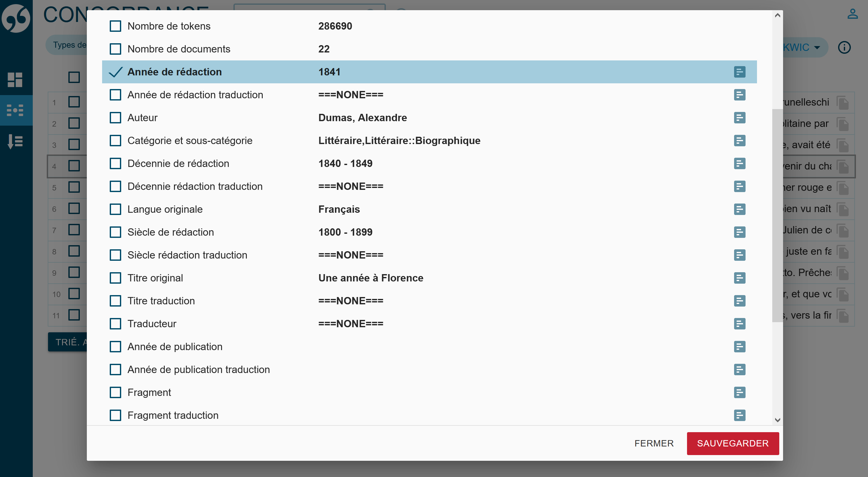Image resolution: width=868 pixels, height=477 pixels.
Task: Click the TRIÉ button behind the dialog
Action: 67,342
